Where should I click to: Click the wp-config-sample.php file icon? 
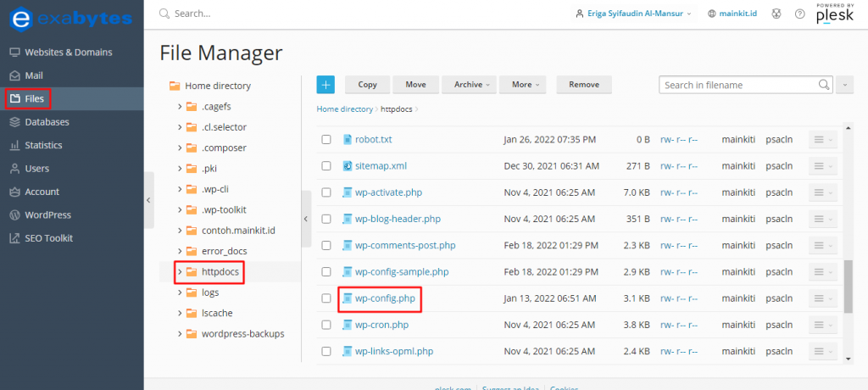[347, 271]
